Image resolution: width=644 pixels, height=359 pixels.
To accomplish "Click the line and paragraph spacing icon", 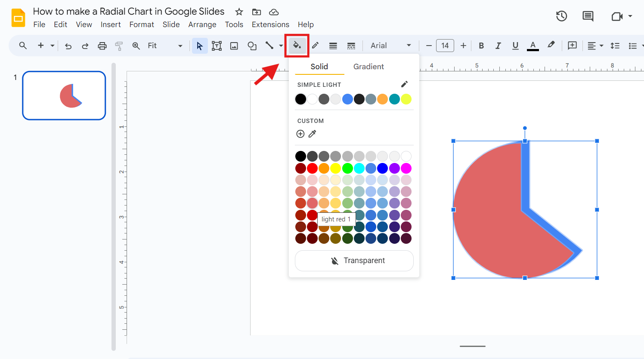I will point(615,46).
